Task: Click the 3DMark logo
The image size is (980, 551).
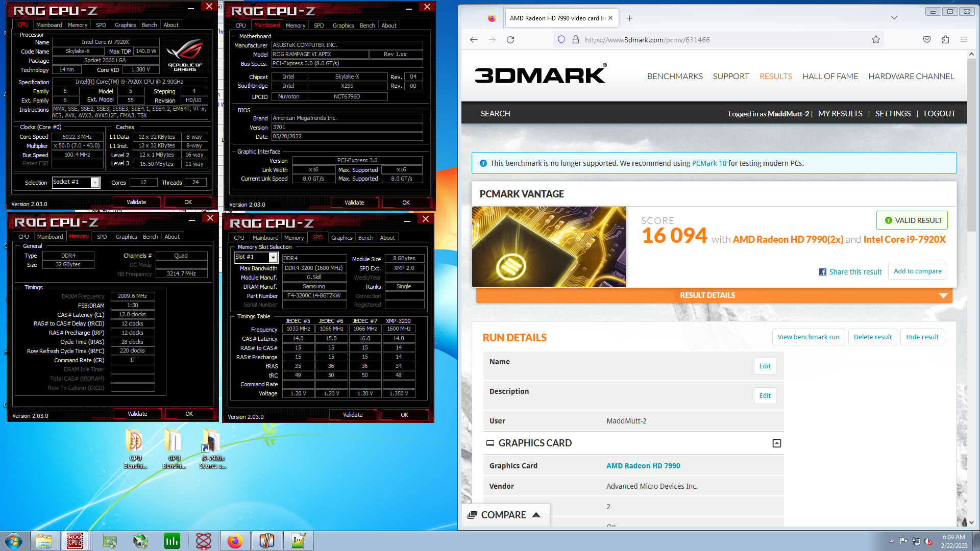Action: tap(541, 74)
